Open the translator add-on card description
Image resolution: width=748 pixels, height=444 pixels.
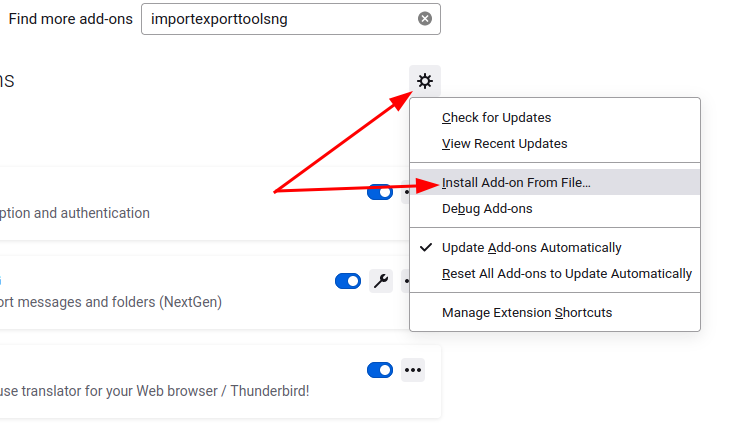tap(155, 391)
